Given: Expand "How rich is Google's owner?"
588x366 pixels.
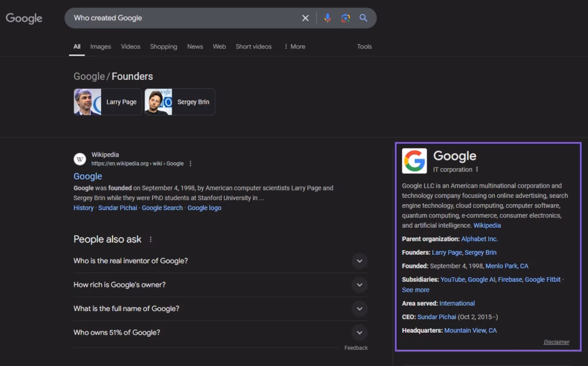Looking at the screenshot, I should point(359,285).
